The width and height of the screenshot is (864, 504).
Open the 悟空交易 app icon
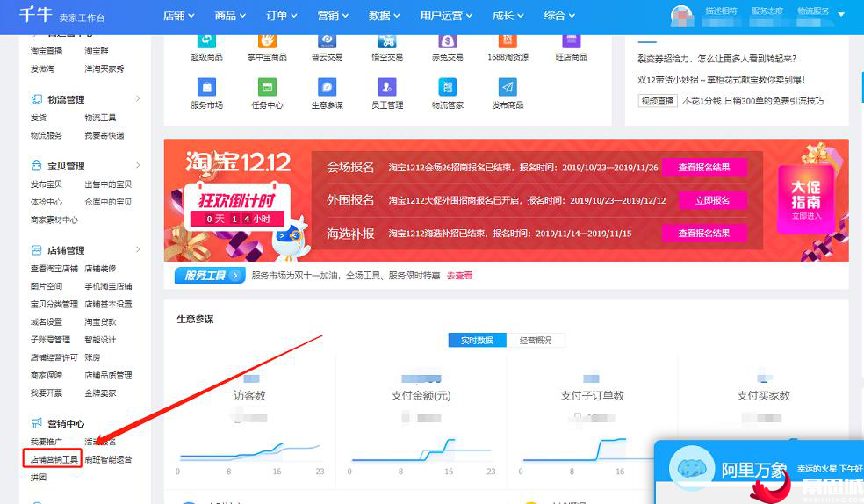387,41
